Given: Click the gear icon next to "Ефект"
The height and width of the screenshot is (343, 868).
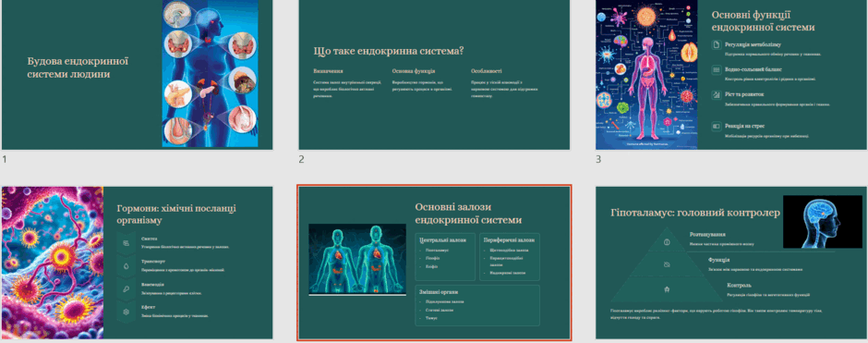Looking at the screenshot, I should (127, 312).
